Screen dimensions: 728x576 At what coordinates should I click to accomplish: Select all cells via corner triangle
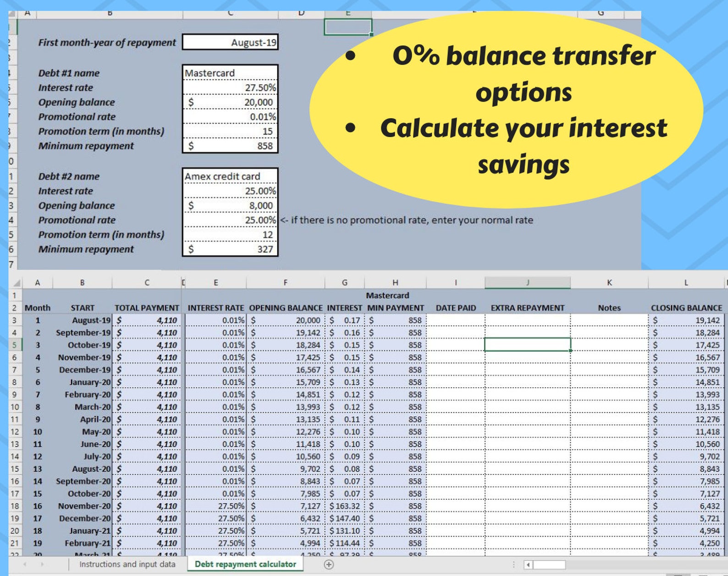click(x=16, y=283)
